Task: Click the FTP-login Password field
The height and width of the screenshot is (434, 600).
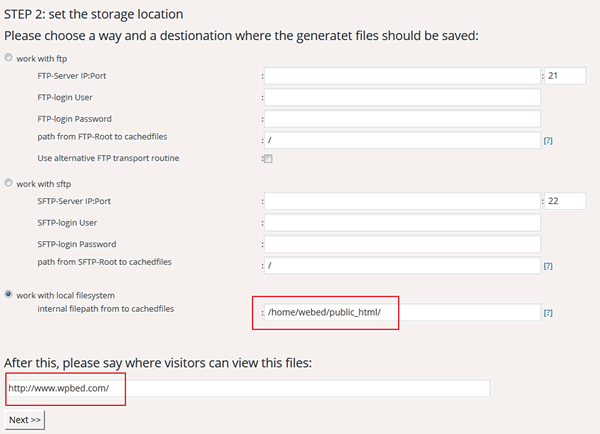Action: [x=403, y=119]
